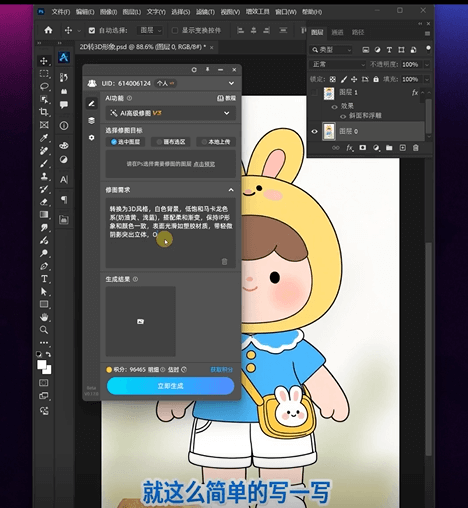The image size is (468, 508).
Task: Open the Paragraph panel icon
Action: pos(64,199)
